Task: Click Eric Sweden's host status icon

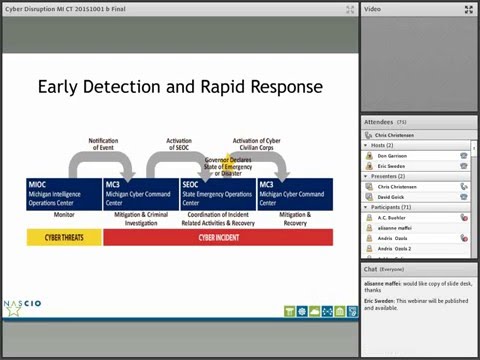Action: coord(369,166)
